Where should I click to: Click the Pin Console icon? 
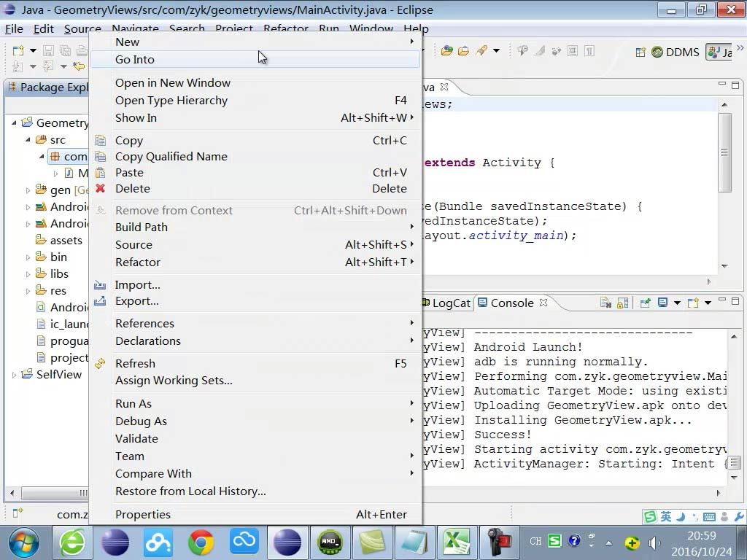[x=645, y=303]
